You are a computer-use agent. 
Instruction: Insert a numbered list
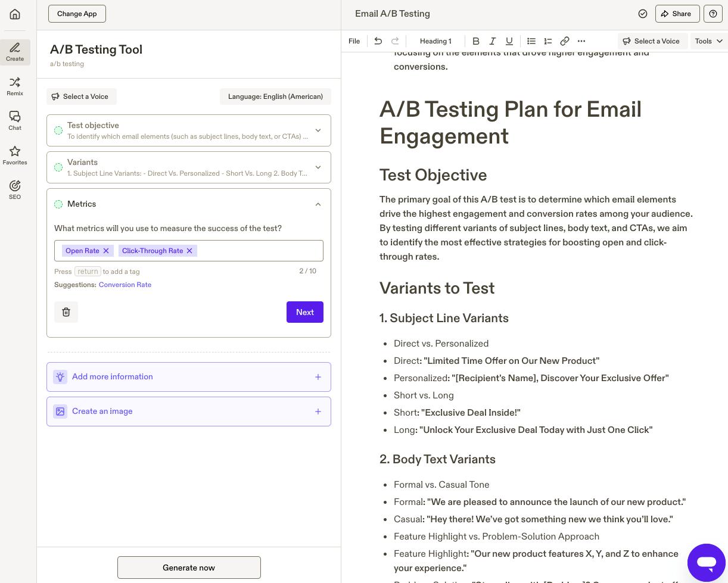click(548, 41)
